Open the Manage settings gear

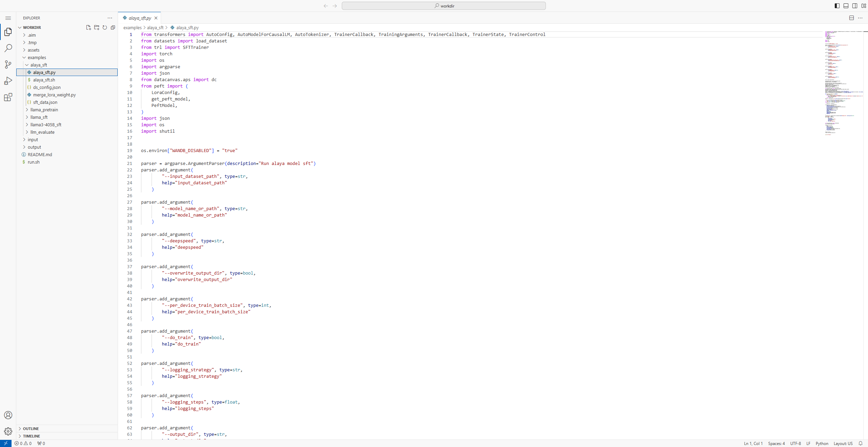[x=8, y=431]
